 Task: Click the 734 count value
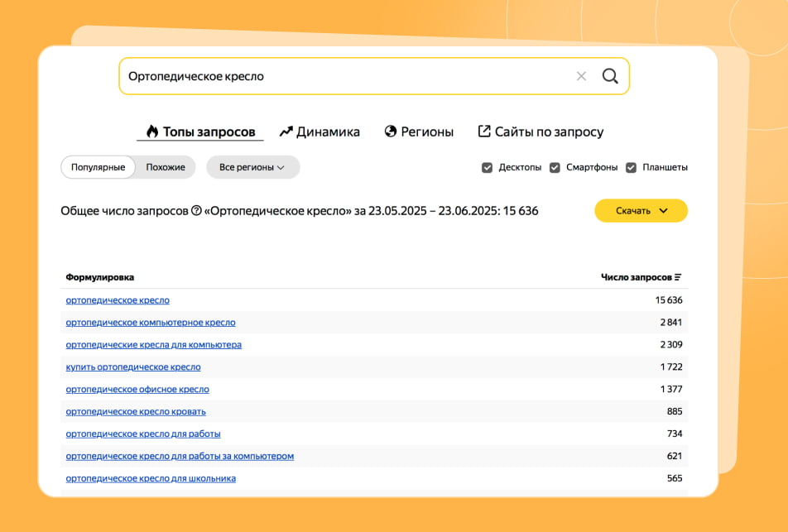point(675,434)
